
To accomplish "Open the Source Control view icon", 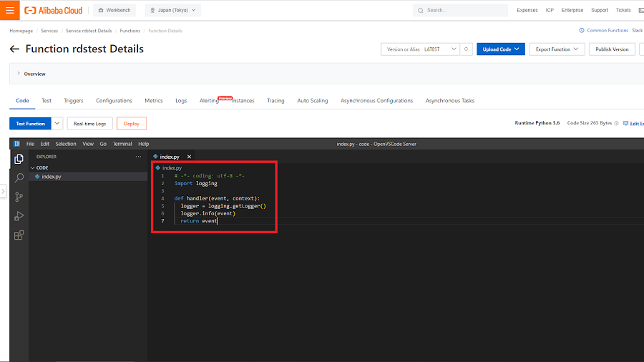I will [x=19, y=197].
